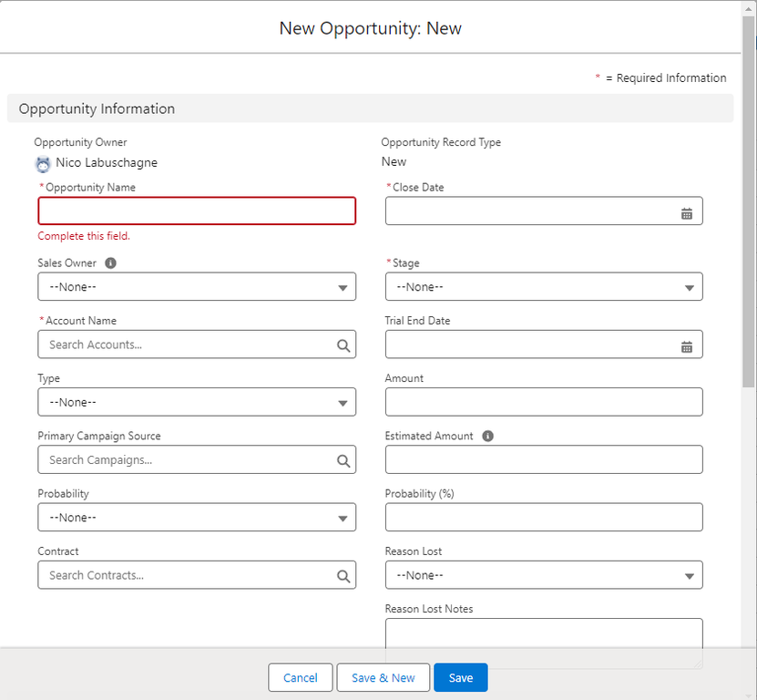Click the Sales Owner info icon
Screen dimensions: 757x700
click(x=110, y=262)
